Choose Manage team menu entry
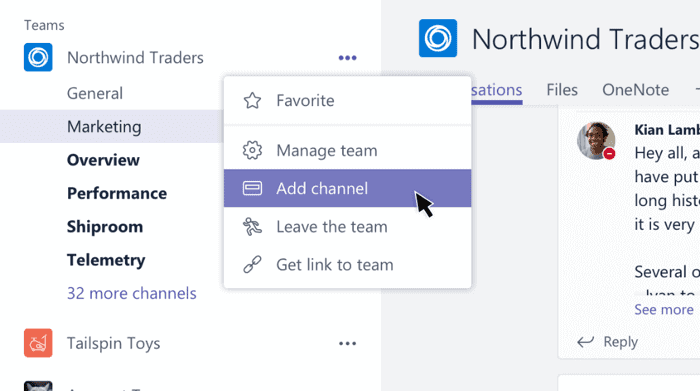The height and width of the screenshot is (391, 700). (347, 150)
